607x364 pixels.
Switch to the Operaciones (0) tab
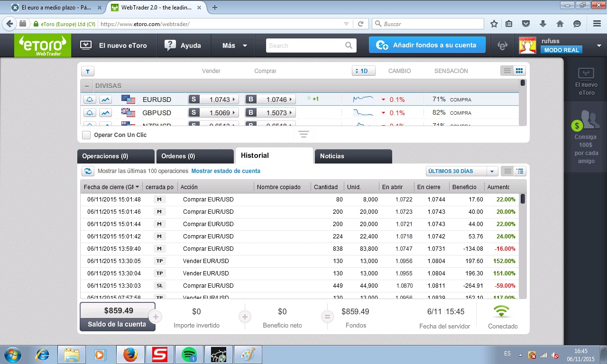coord(116,156)
